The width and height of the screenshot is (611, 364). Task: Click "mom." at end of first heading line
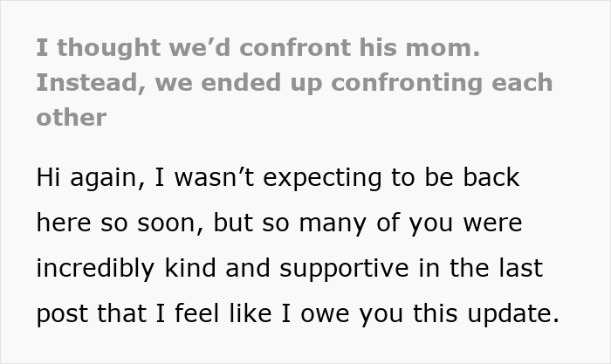(x=443, y=48)
